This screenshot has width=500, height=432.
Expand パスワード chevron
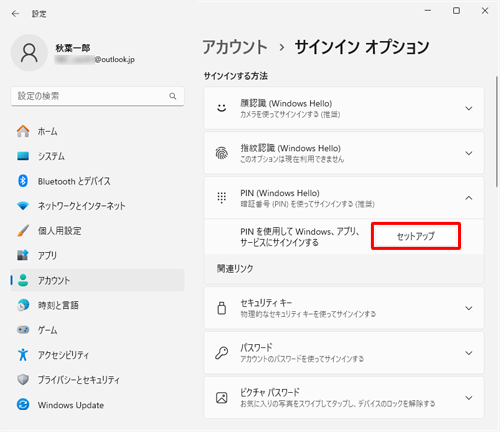coord(469,353)
